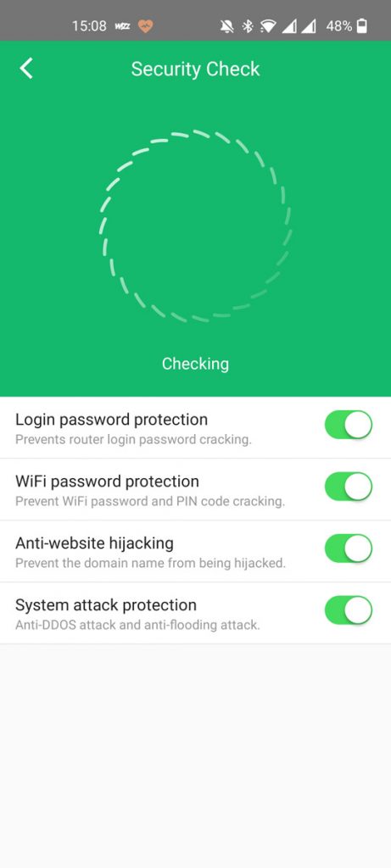391x868 pixels.
Task: Switch off System attack protection
Action: [x=349, y=610]
